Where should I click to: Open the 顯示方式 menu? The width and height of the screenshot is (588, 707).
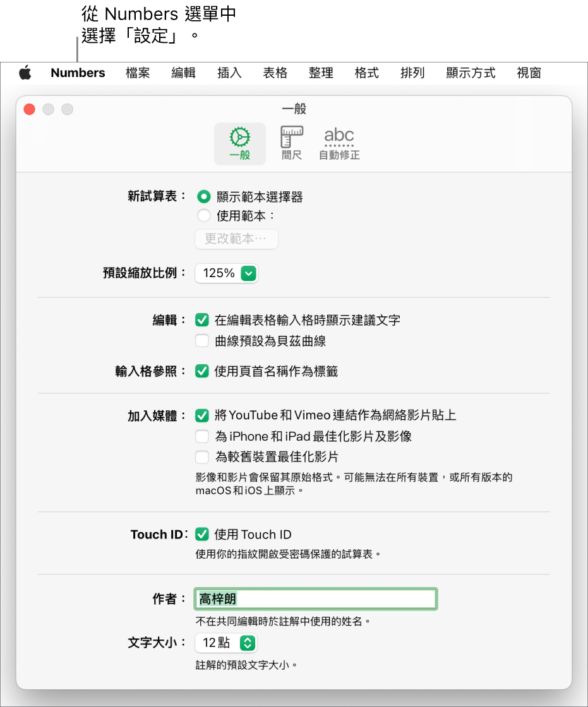click(x=471, y=73)
